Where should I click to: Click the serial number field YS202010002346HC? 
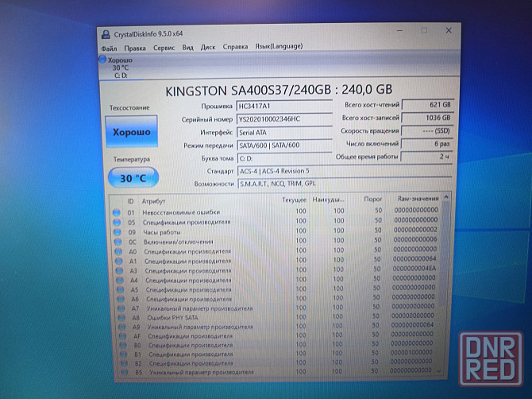(x=284, y=119)
